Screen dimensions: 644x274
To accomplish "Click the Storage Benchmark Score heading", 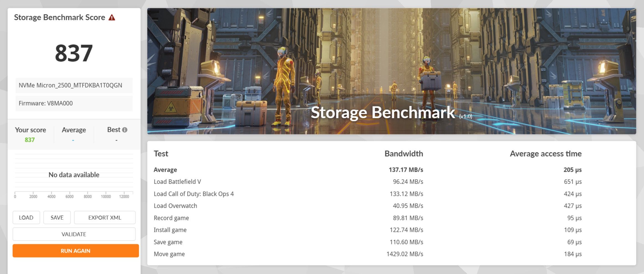I will click(x=60, y=17).
